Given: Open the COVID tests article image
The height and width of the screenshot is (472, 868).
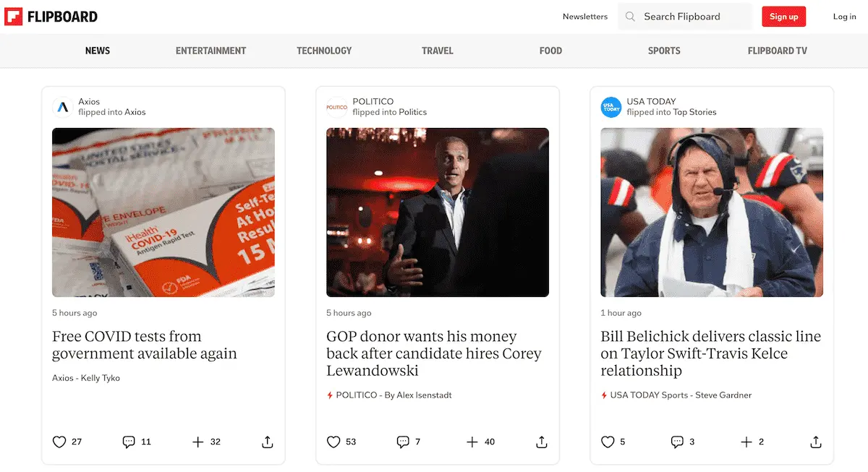Looking at the screenshot, I should 163,212.
